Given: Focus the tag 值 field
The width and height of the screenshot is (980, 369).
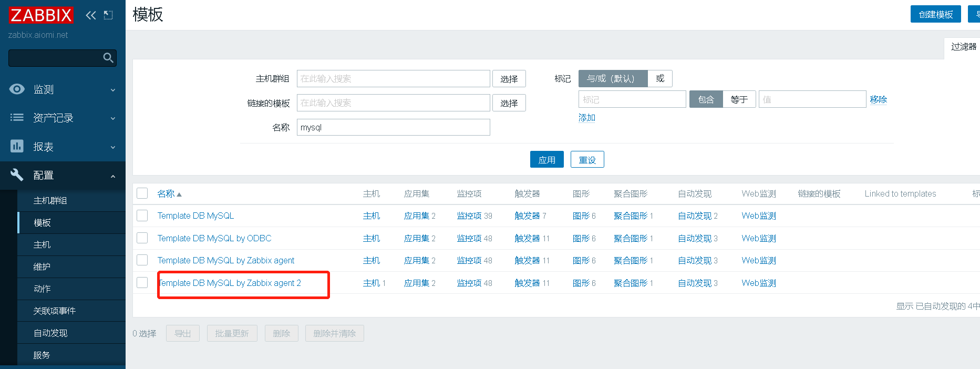Looking at the screenshot, I should [812, 99].
